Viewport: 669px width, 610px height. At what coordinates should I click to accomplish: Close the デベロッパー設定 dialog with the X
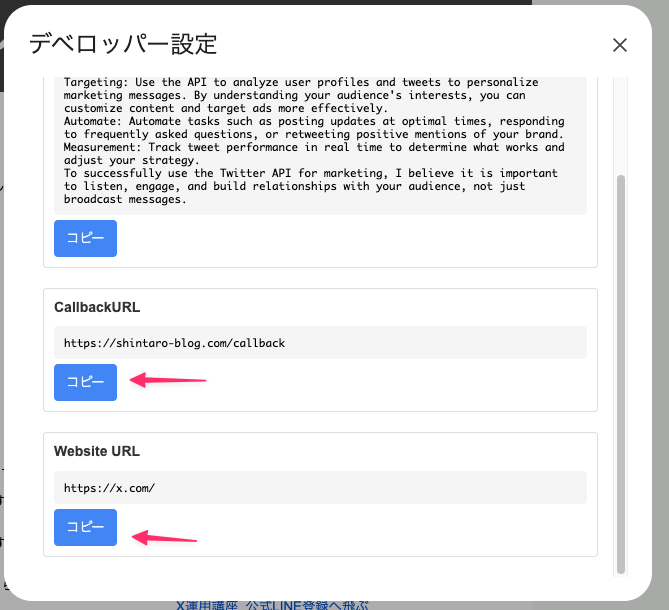click(x=620, y=45)
